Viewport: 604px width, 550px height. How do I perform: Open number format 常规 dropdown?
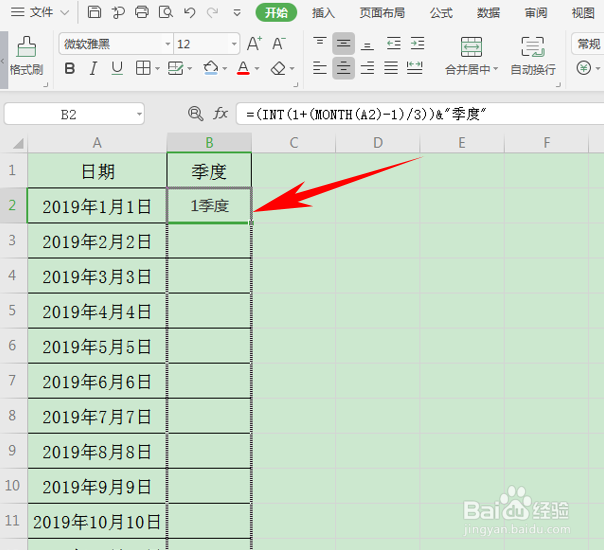588,44
